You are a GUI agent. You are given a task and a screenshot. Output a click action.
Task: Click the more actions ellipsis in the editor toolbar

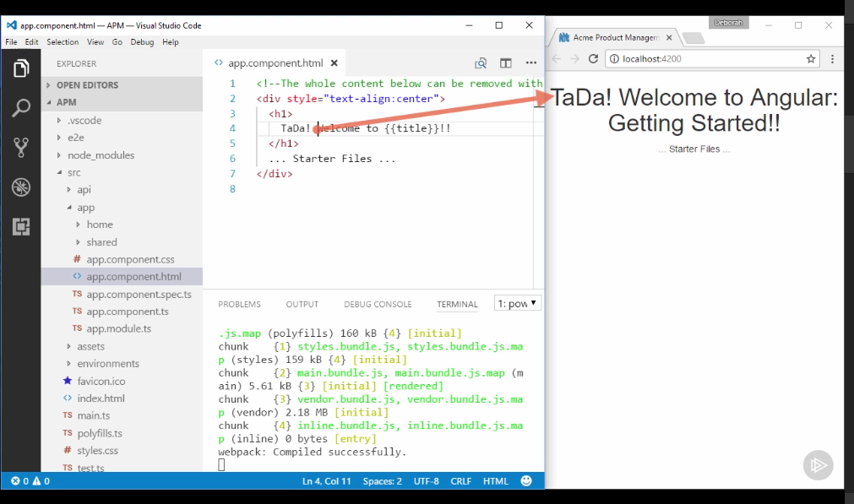pos(530,62)
